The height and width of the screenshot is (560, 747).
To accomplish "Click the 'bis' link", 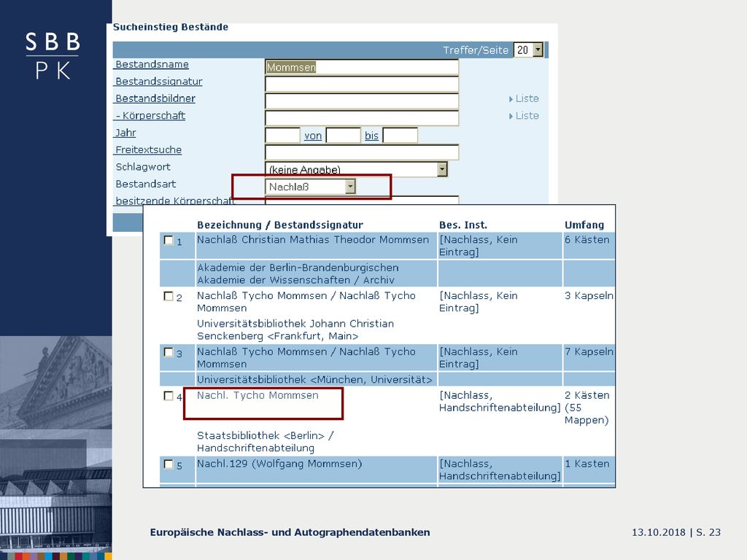I will click(x=371, y=136).
